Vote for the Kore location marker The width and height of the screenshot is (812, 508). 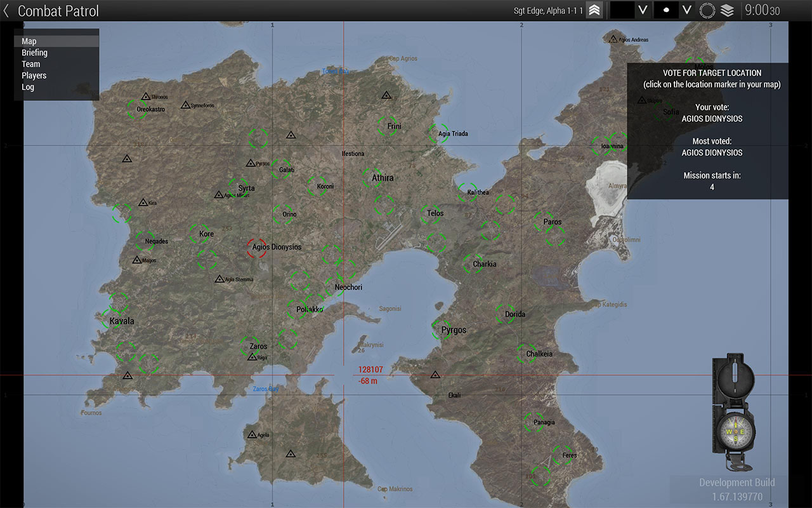199,234
